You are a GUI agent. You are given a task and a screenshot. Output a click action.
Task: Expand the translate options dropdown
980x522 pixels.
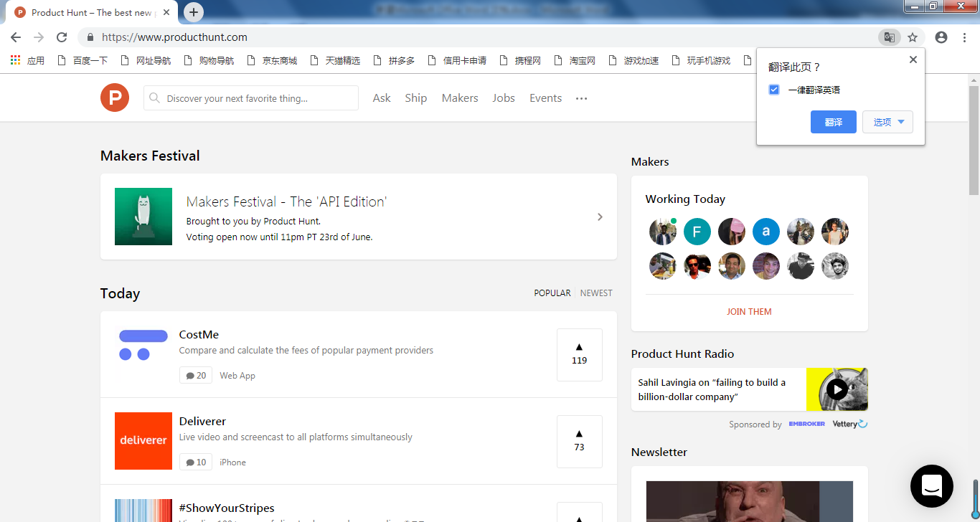887,122
